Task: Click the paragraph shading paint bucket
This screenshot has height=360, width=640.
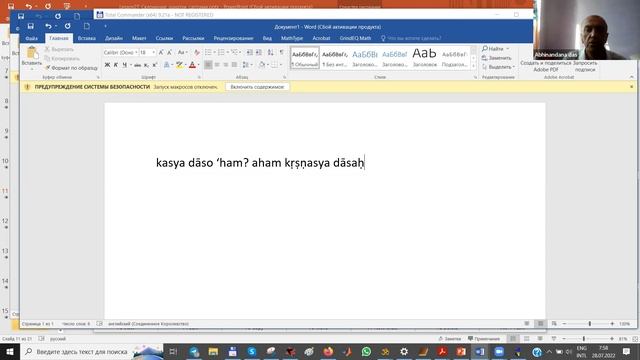Action: (262, 65)
